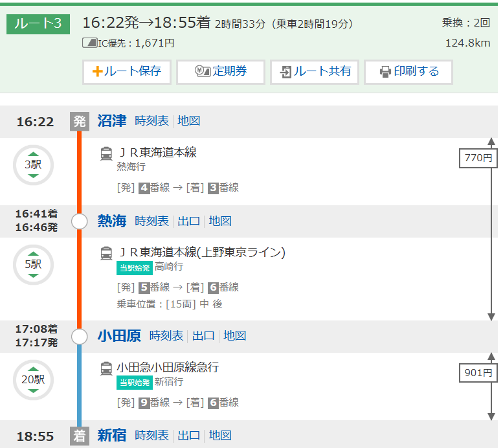503x448 pixels.
Task: Click the 小田急小田原線急行 line name
Action: [168, 367]
